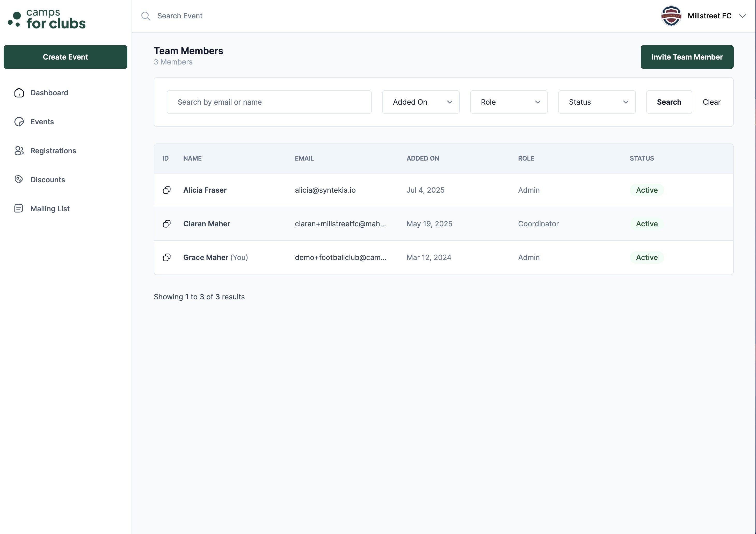This screenshot has width=756, height=534.
Task: Click the Mailing List icon
Action: [x=19, y=208]
